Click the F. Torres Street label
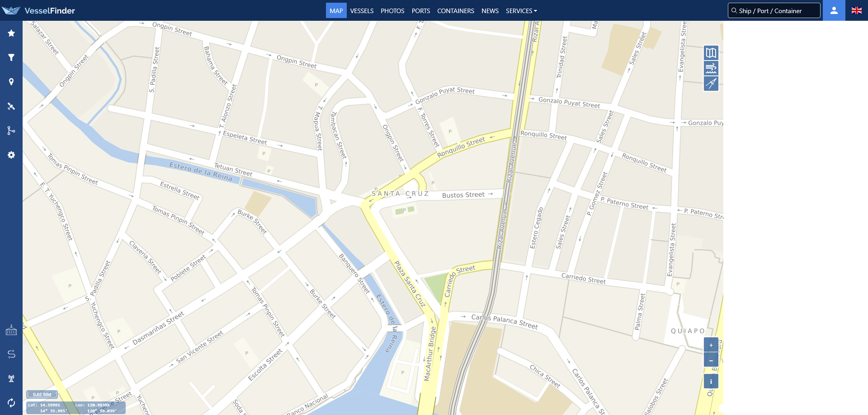Viewport: 868px width, 415px height. [428, 127]
